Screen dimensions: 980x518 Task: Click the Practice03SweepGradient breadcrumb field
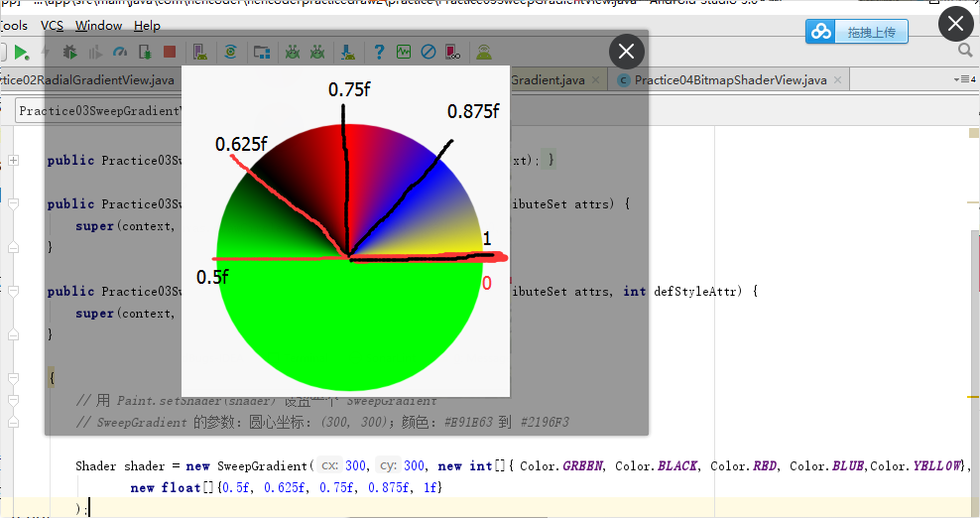pos(98,111)
